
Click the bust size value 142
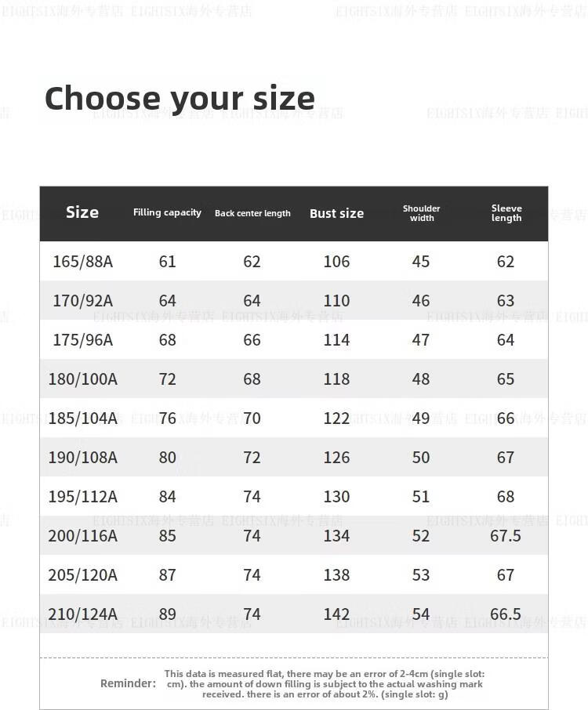(336, 614)
